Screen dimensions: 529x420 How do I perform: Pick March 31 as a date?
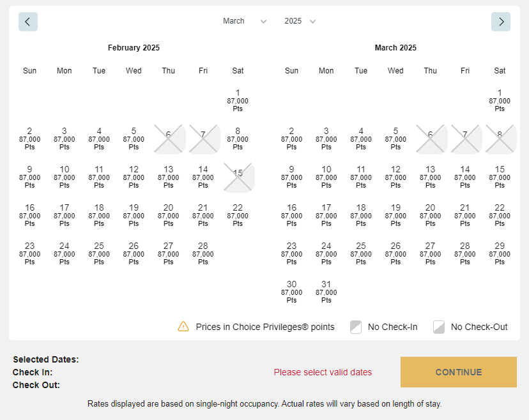pos(326,292)
